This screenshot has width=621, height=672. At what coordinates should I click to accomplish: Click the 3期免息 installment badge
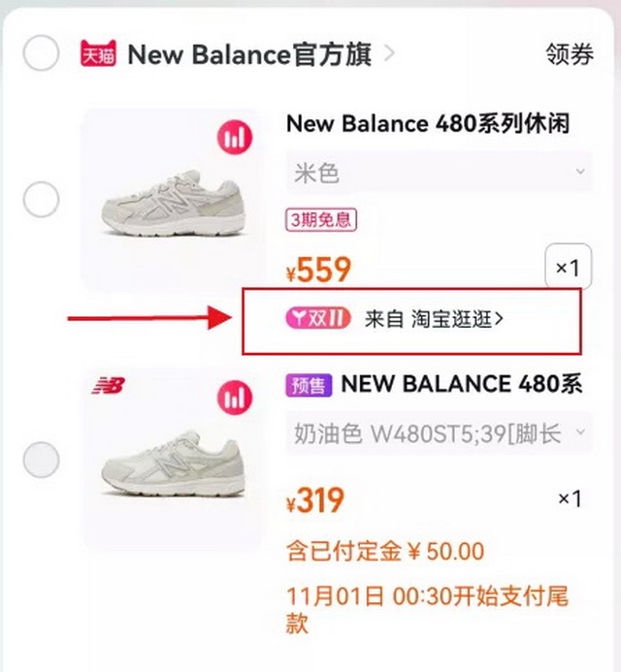point(320,220)
